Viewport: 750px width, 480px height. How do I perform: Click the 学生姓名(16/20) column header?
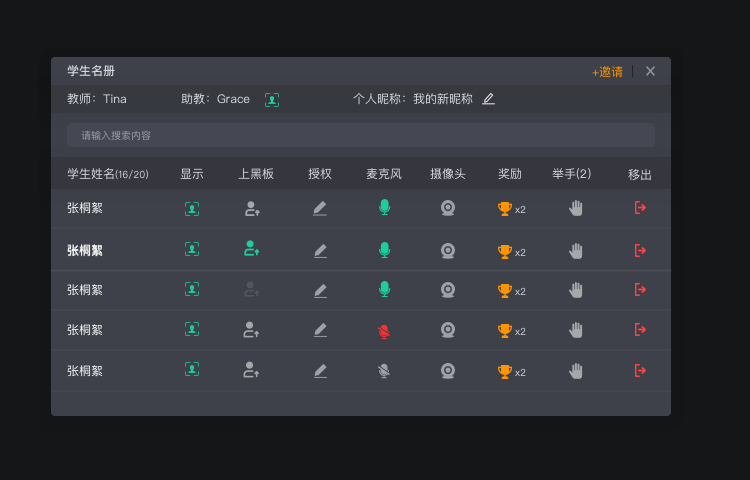tap(108, 174)
